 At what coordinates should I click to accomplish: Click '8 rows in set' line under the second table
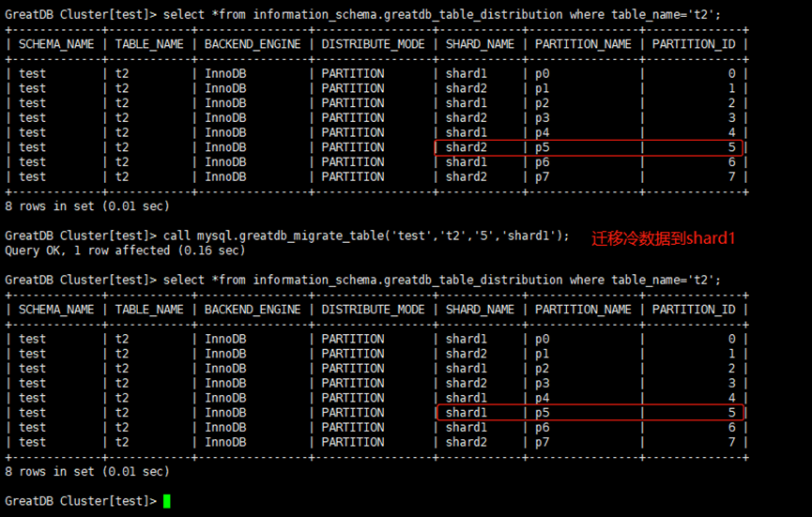pos(87,471)
